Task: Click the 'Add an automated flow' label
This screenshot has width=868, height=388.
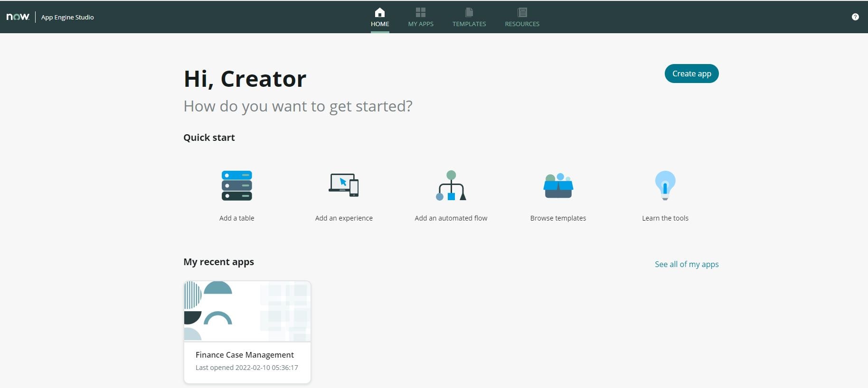Action: (451, 218)
